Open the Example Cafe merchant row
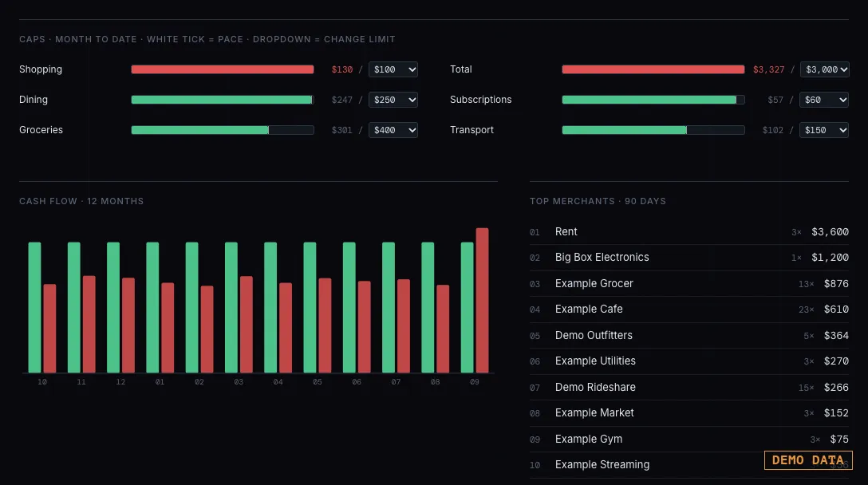The height and width of the screenshot is (485, 868). 689,310
